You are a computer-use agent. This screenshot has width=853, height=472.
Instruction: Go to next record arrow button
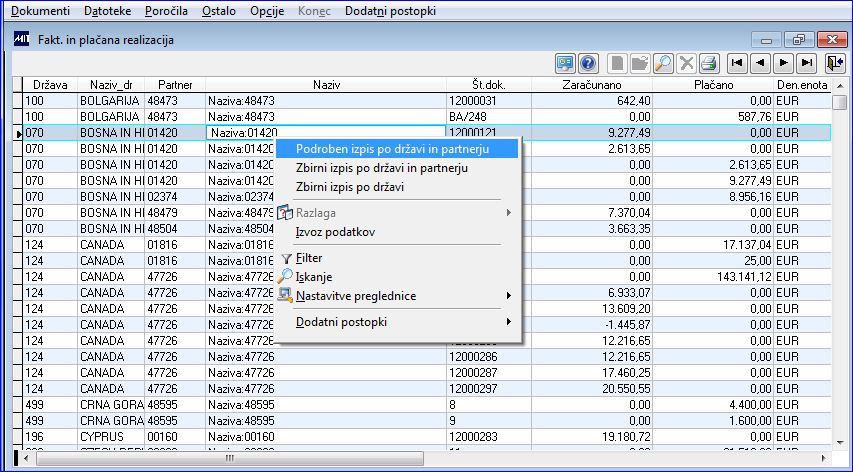(x=783, y=64)
